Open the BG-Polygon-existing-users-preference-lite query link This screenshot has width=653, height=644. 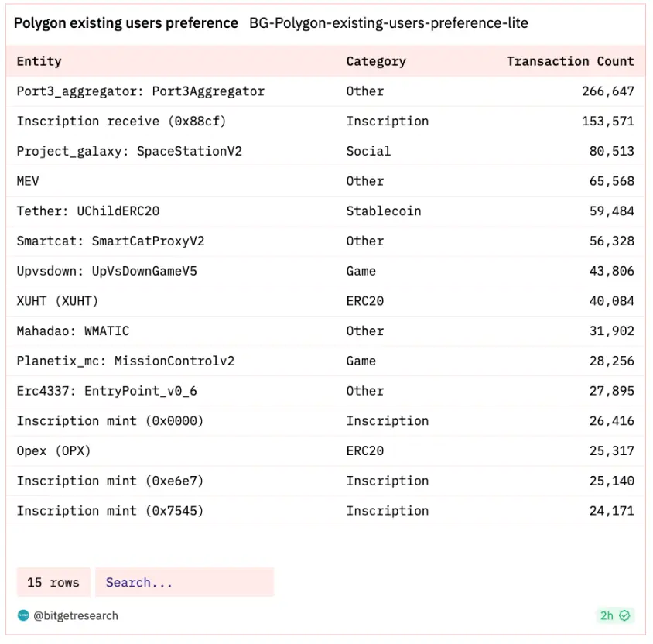tap(388, 23)
